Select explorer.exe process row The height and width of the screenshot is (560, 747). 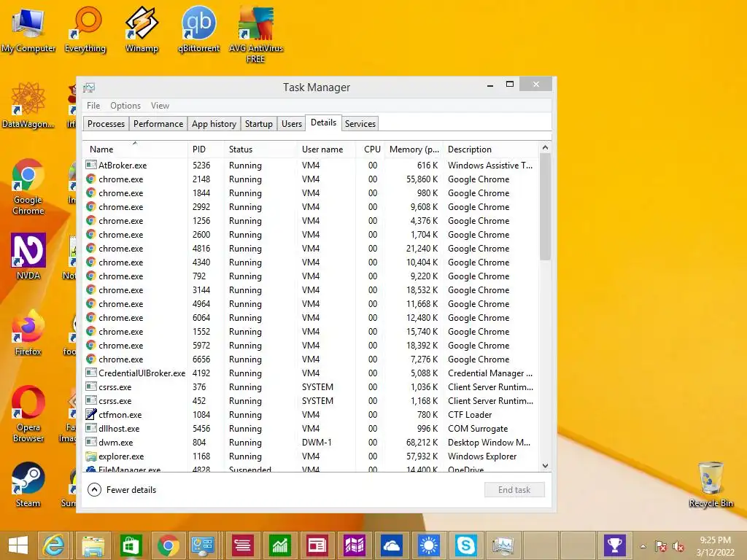tap(311, 456)
